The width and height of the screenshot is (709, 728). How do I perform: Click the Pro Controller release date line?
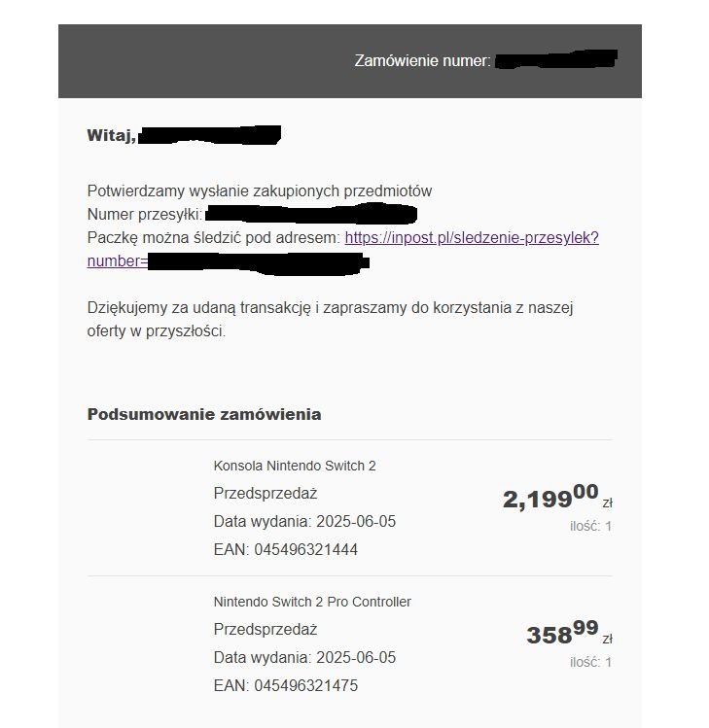pyautogui.click(x=304, y=657)
